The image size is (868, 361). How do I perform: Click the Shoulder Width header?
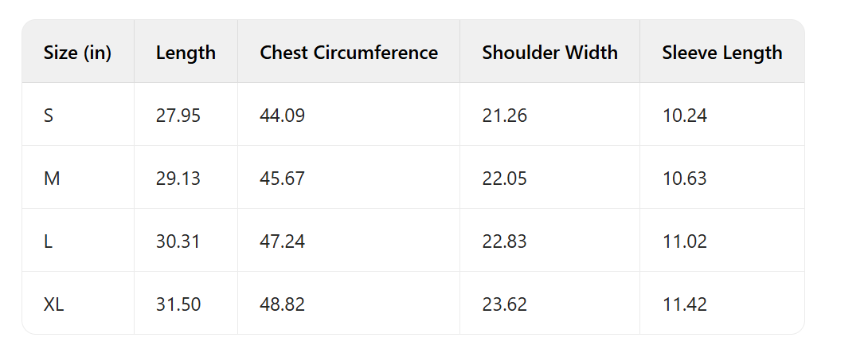coord(549,53)
